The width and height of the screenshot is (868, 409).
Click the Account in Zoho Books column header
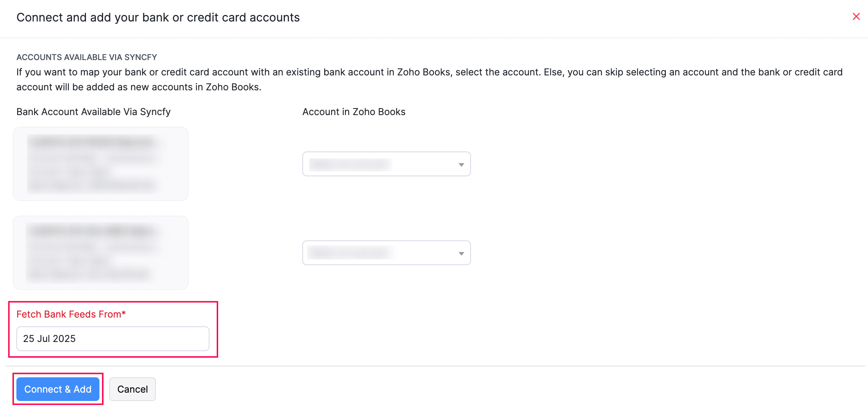(x=353, y=111)
